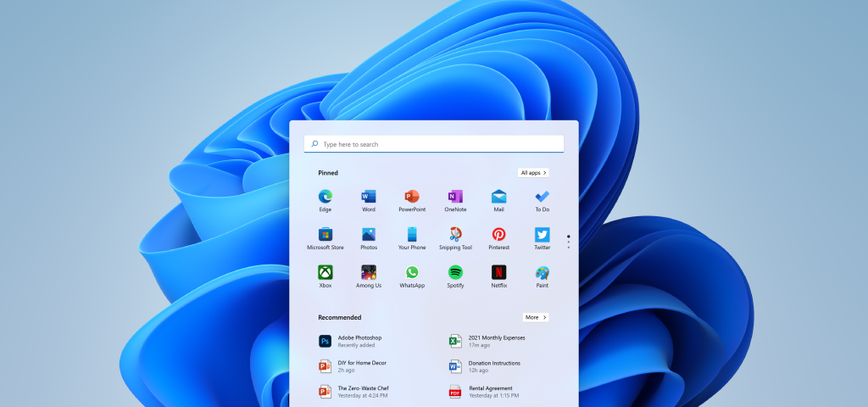Image resolution: width=868 pixels, height=407 pixels.
Task: Launch Word from pinned apps
Action: 369,200
